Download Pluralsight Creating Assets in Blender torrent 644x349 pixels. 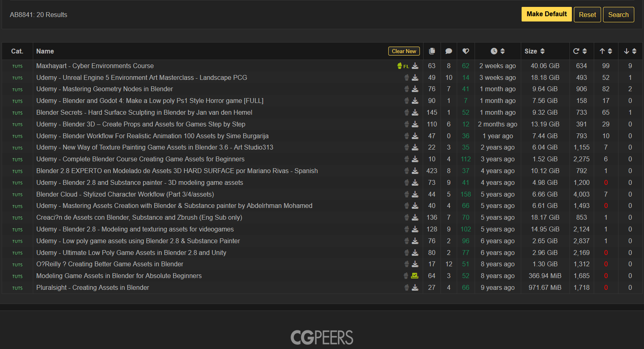415,287
